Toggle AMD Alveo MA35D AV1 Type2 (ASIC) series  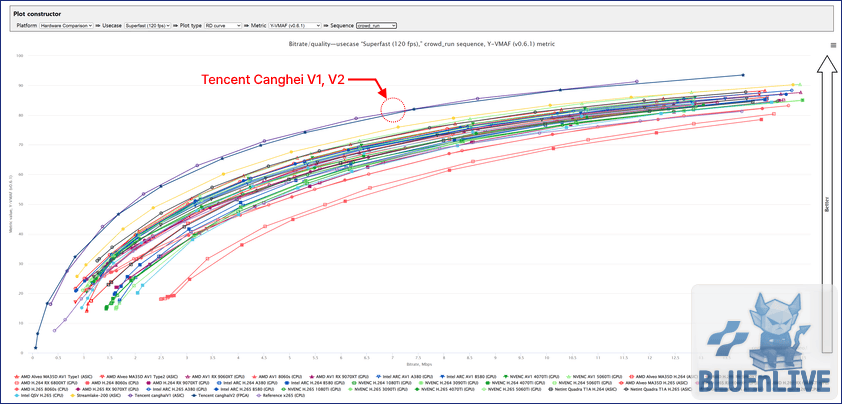click(139, 376)
